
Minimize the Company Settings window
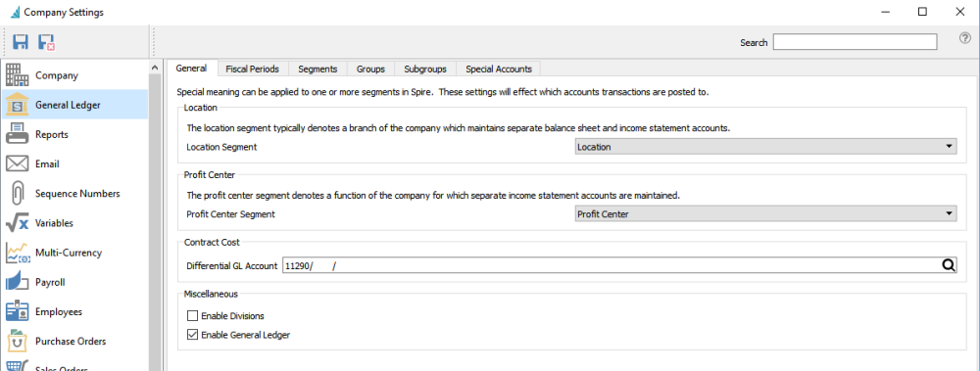point(885,11)
